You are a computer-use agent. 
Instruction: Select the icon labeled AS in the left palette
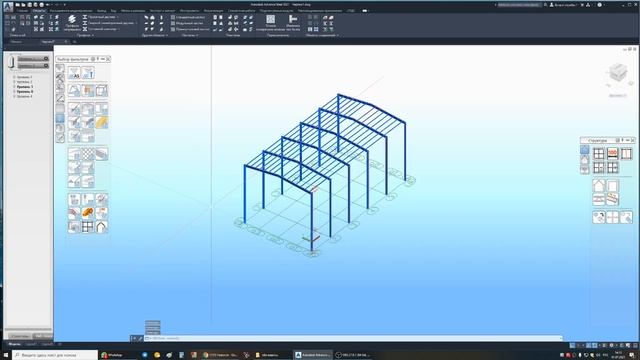point(74,73)
